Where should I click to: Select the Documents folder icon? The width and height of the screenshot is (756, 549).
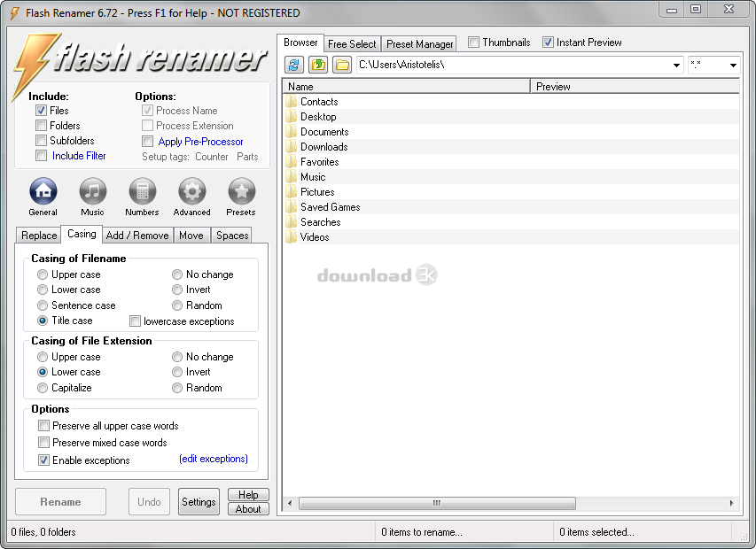(291, 131)
